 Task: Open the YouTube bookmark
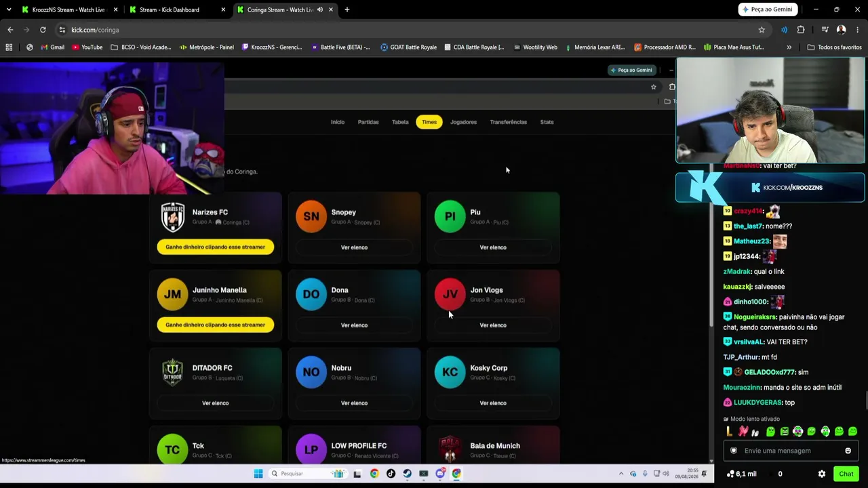pyautogui.click(x=87, y=47)
